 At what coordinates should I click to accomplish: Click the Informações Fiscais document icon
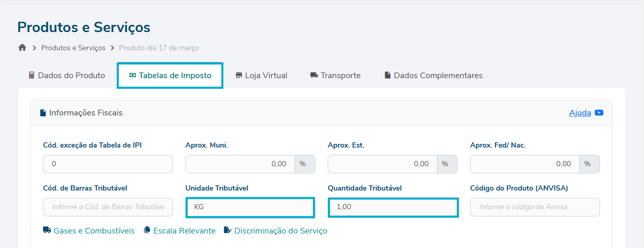[43, 113]
